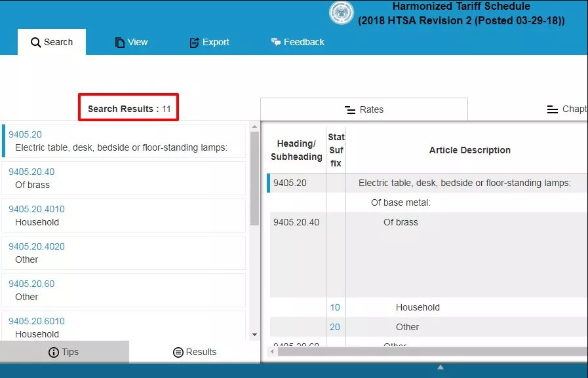Click the Tips info circle icon
The height and width of the screenshot is (378, 588).
[54, 352]
